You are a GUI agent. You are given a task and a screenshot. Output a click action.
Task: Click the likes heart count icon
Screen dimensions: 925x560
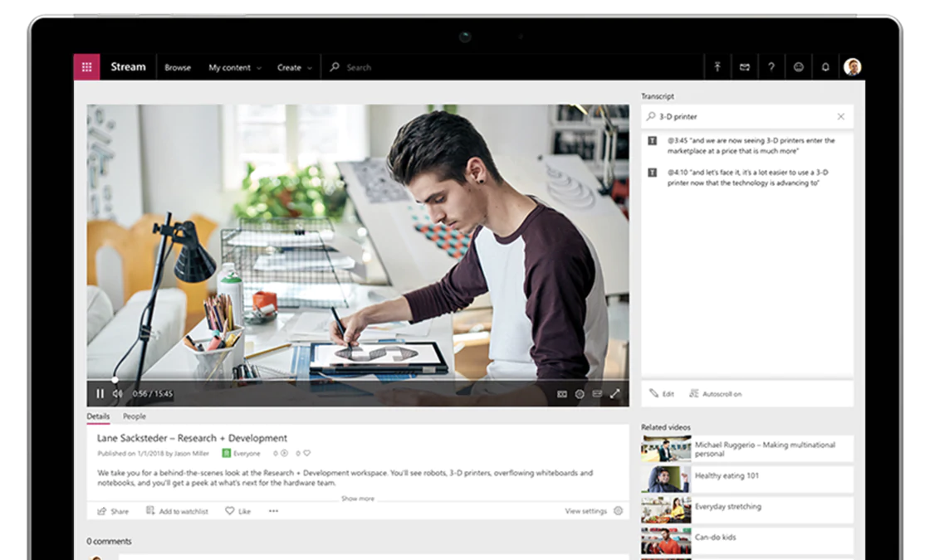[306, 453]
